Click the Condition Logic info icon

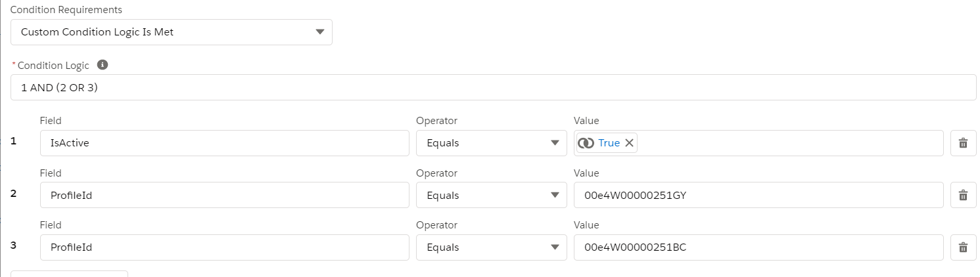pyautogui.click(x=103, y=65)
